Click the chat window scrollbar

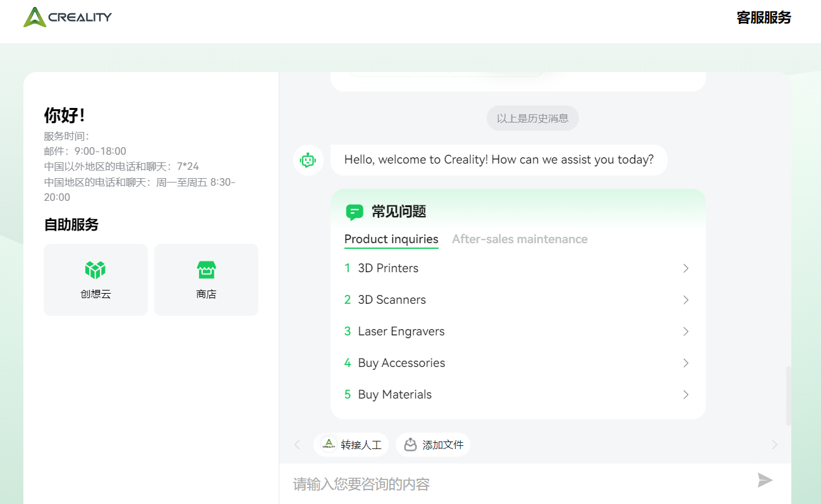788,395
